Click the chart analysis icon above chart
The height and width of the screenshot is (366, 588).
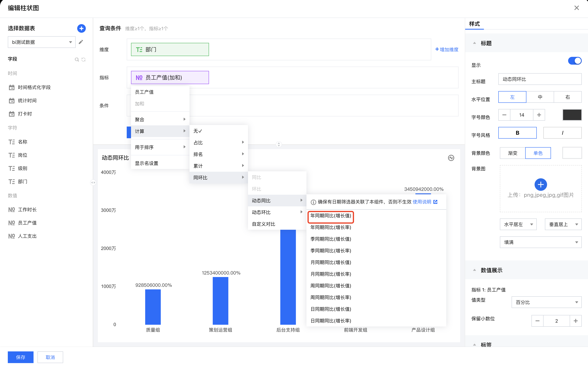tap(451, 158)
